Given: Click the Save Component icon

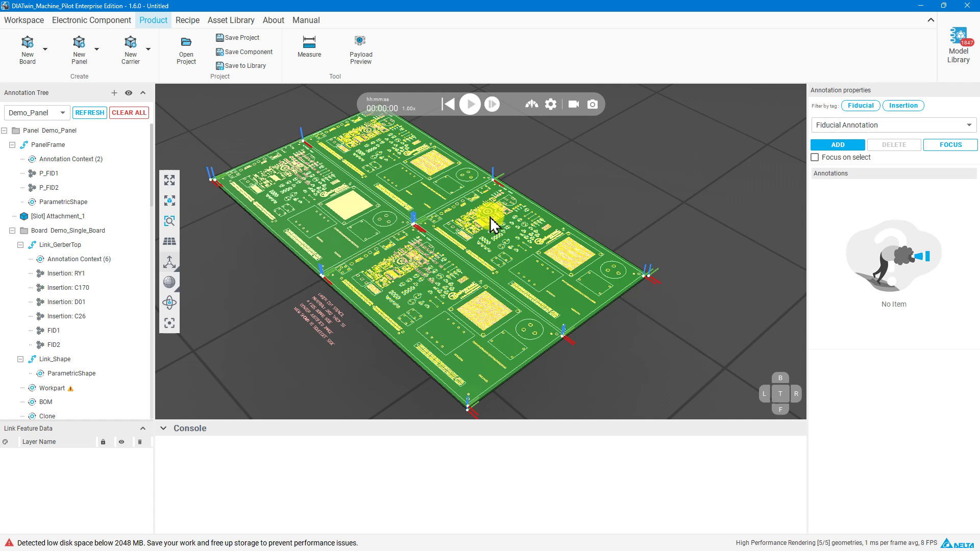Looking at the screenshot, I should [220, 52].
